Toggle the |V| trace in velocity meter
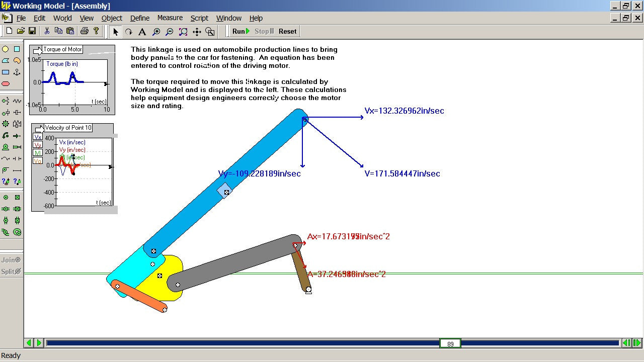The width and height of the screenshot is (644, 362). click(x=38, y=153)
